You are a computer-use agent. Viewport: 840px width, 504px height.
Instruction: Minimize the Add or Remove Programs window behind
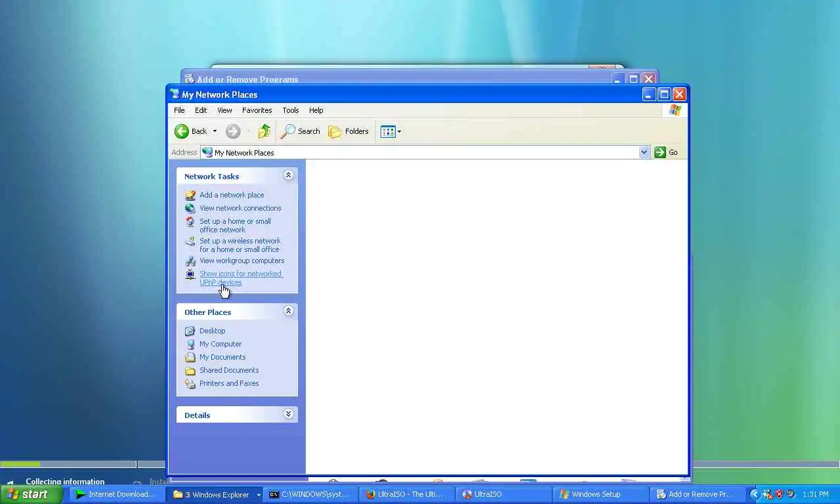[618, 79]
